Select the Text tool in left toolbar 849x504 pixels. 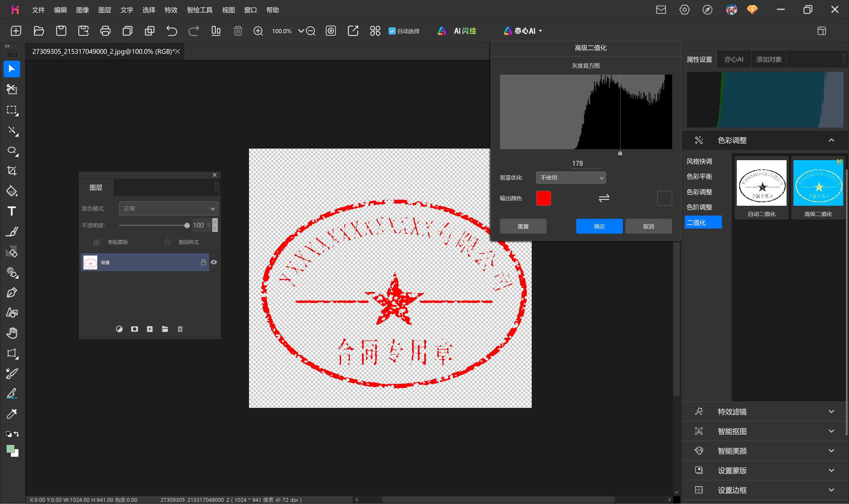[x=12, y=211]
